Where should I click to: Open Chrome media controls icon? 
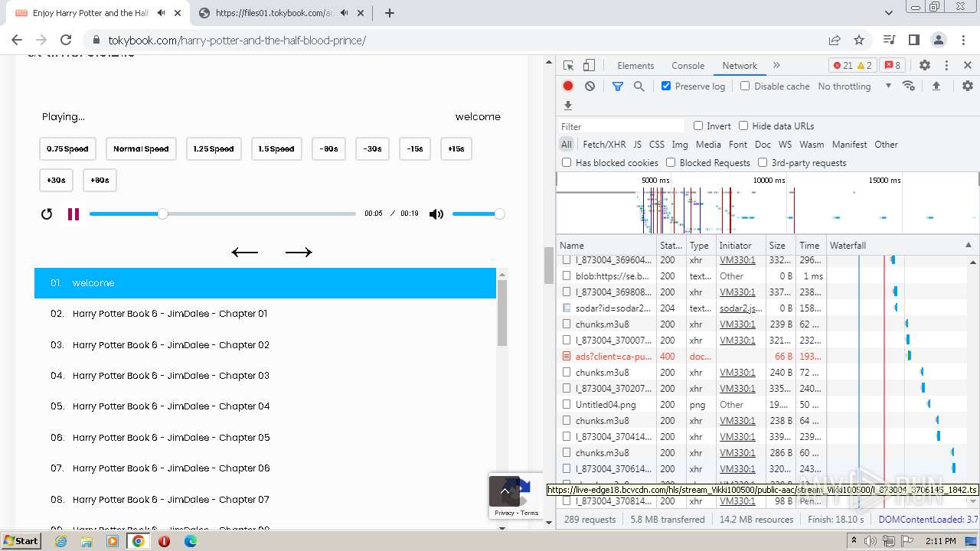click(x=889, y=40)
